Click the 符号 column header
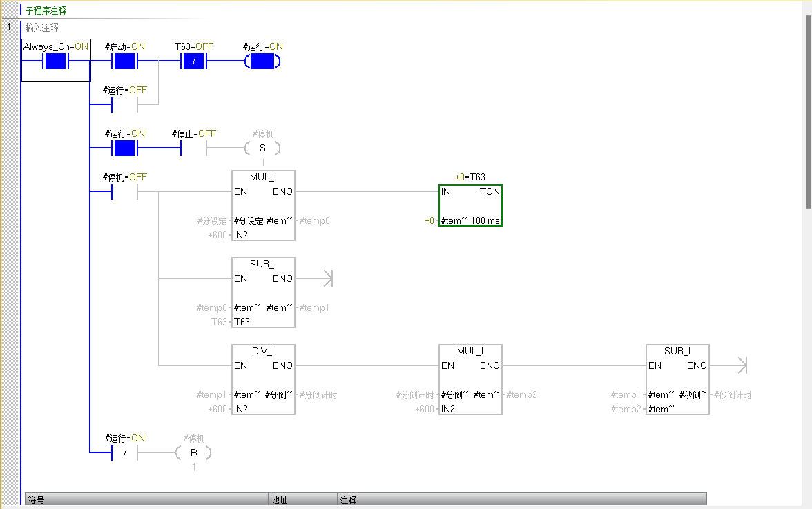Image resolution: width=812 pixels, height=509 pixels. 36,500
